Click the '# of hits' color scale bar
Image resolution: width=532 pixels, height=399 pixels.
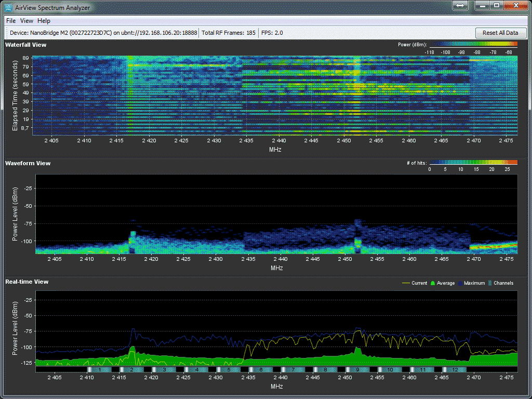(473, 163)
